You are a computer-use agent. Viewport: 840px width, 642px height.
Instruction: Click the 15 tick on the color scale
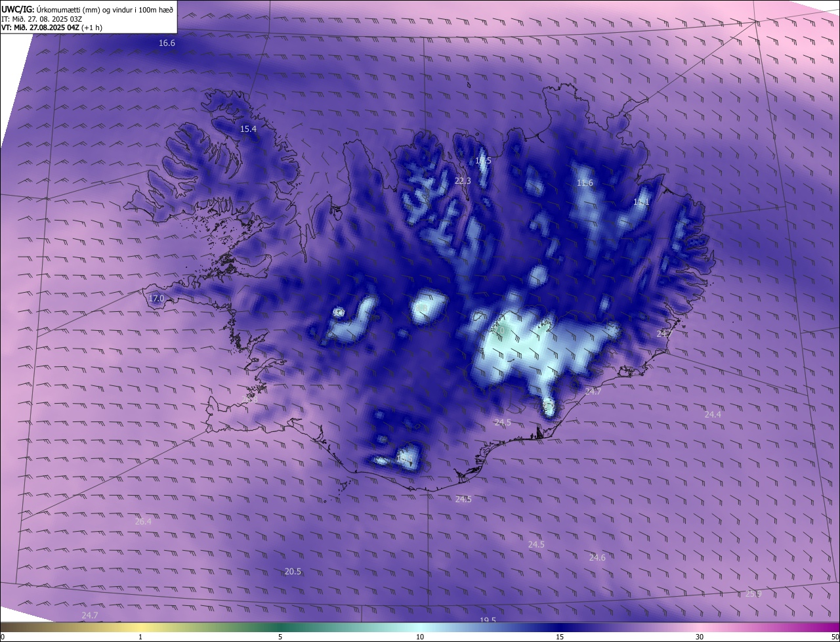point(560,637)
